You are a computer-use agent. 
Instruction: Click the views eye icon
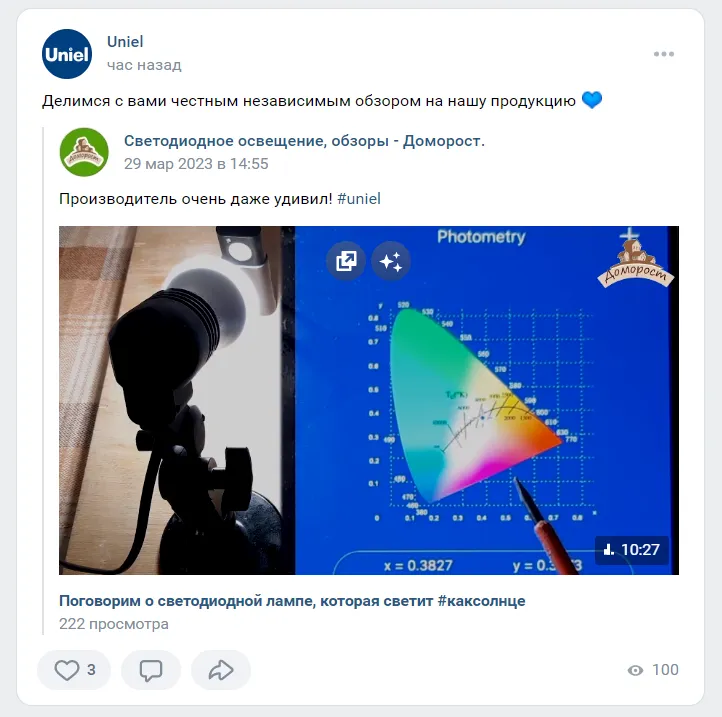tap(635, 670)
